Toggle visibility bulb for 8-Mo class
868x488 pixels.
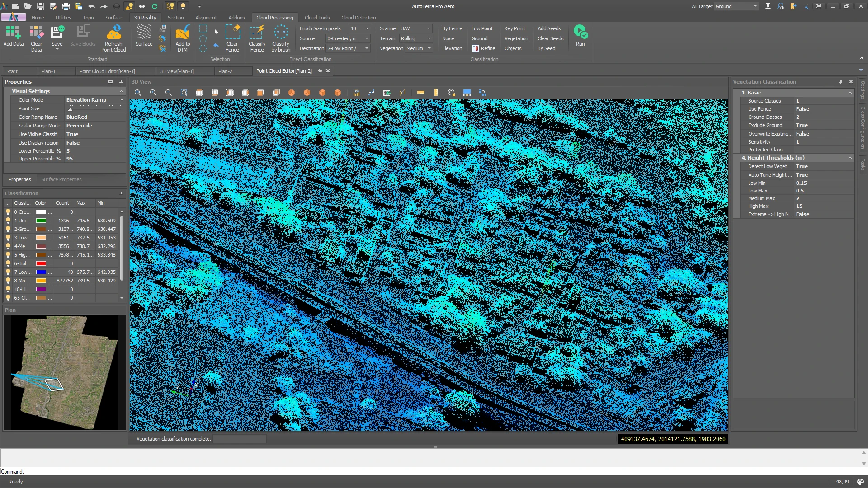tap(8, 281)
